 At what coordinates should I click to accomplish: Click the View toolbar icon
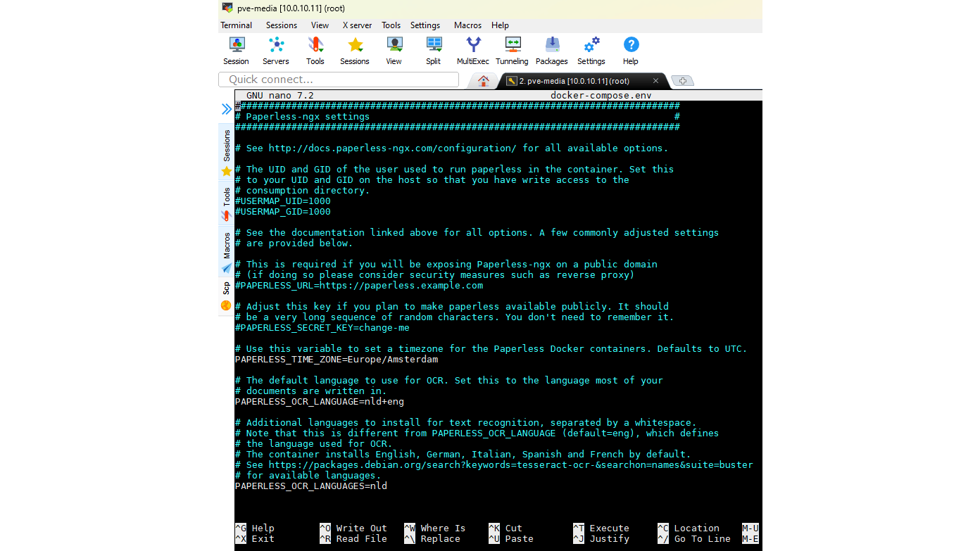[x=394, y=51]
